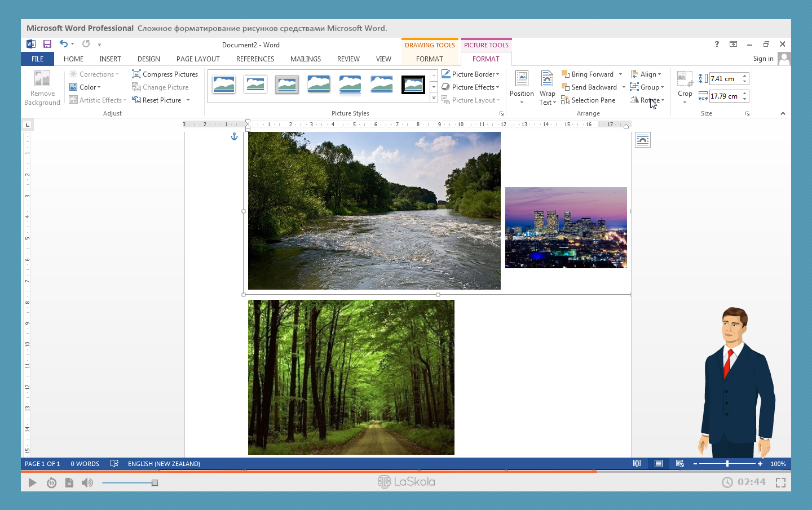812x510 pixels.
Task: Click the zoom slider handle in status bar
Action: (727, 464)
